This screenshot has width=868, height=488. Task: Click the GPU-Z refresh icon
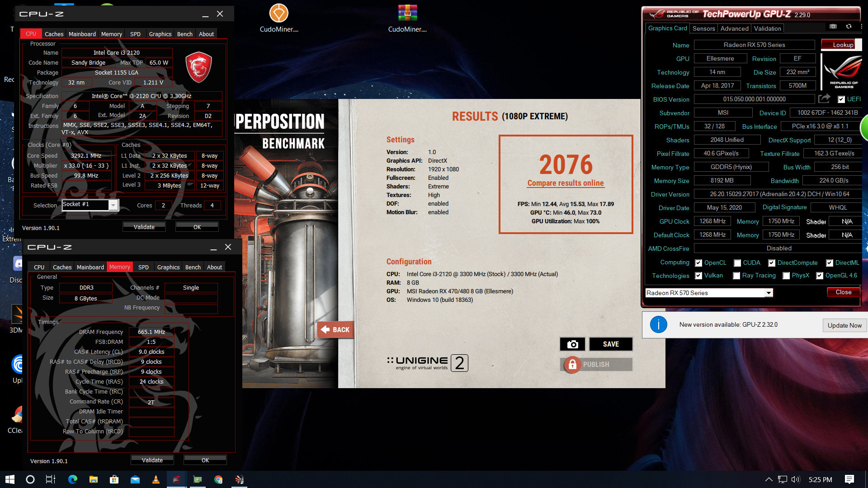coord(849,27)
